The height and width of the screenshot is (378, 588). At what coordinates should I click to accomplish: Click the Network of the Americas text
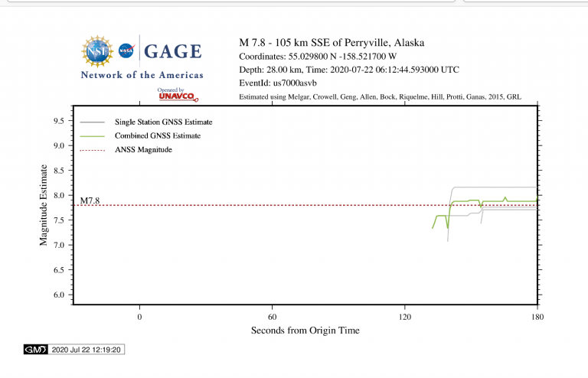pos(142,75)
